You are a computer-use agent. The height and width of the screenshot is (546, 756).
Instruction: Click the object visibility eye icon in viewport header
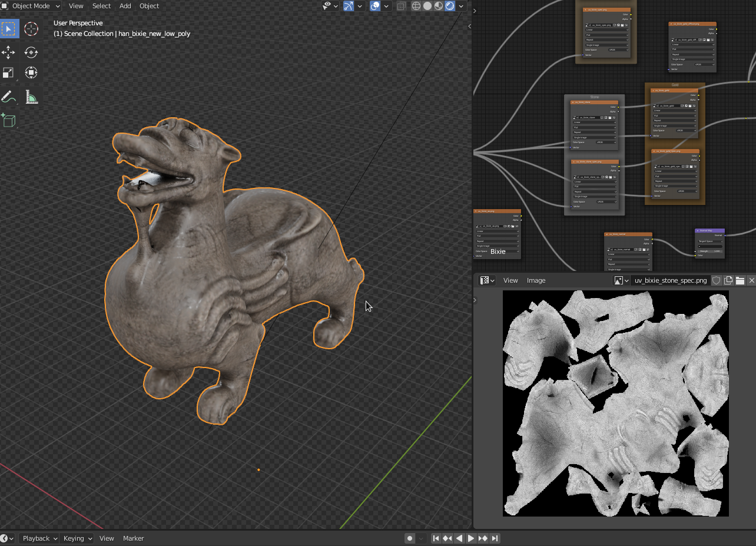click(327, 6)
